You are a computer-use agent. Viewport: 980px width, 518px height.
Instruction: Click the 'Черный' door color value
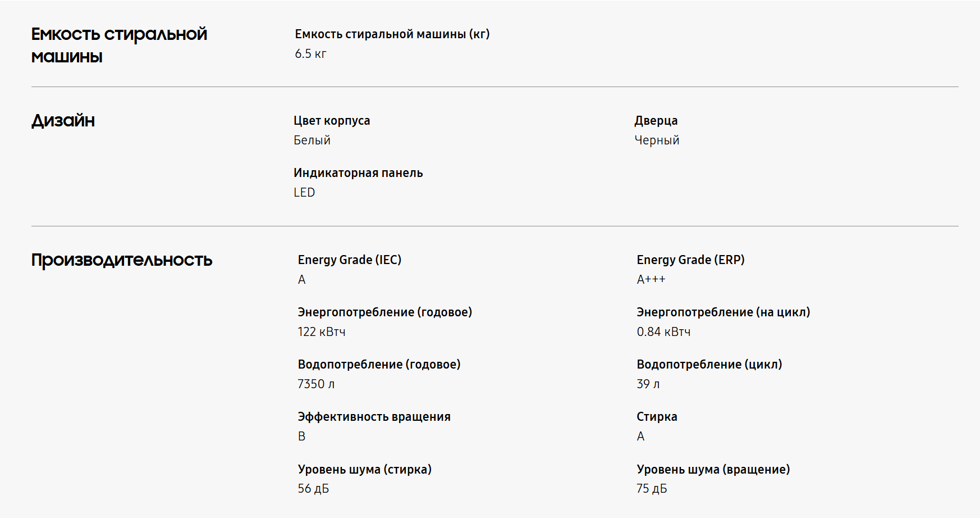(656, 140)
